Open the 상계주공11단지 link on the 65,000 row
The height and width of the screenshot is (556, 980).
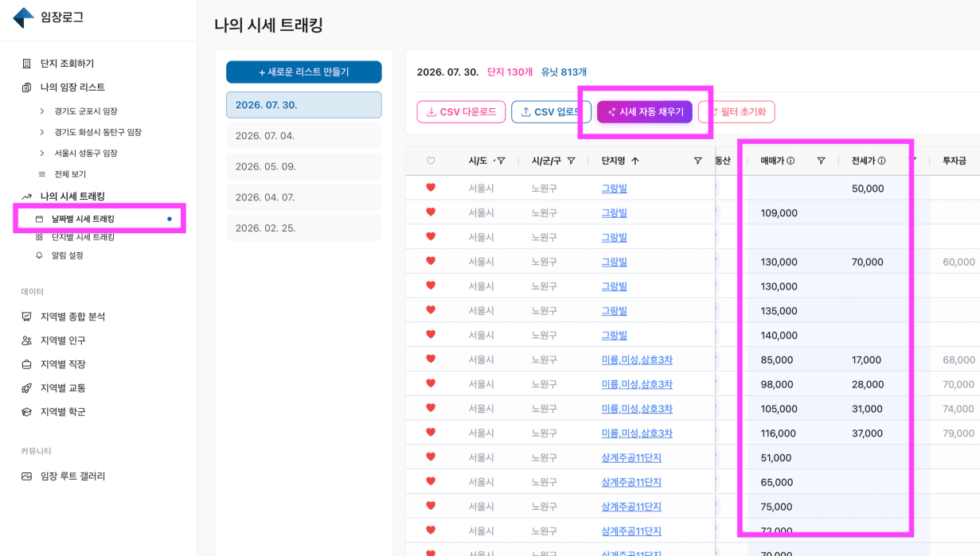(x=631, y=482)
